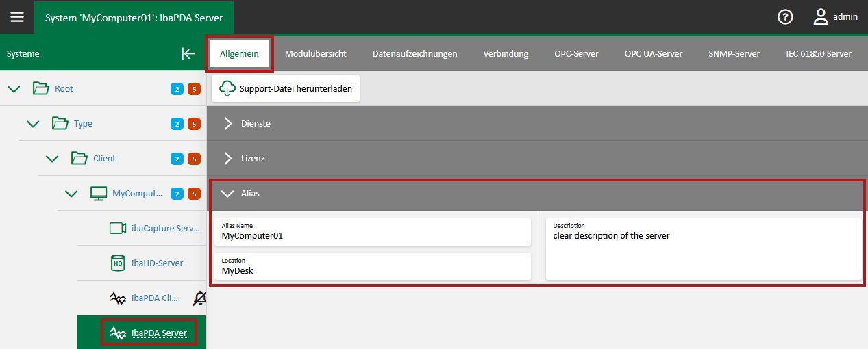Viewport: 868px width, 349px height.
Task: Click the muted bell icon beside ibaPDA Client
Action: (199, 298)
